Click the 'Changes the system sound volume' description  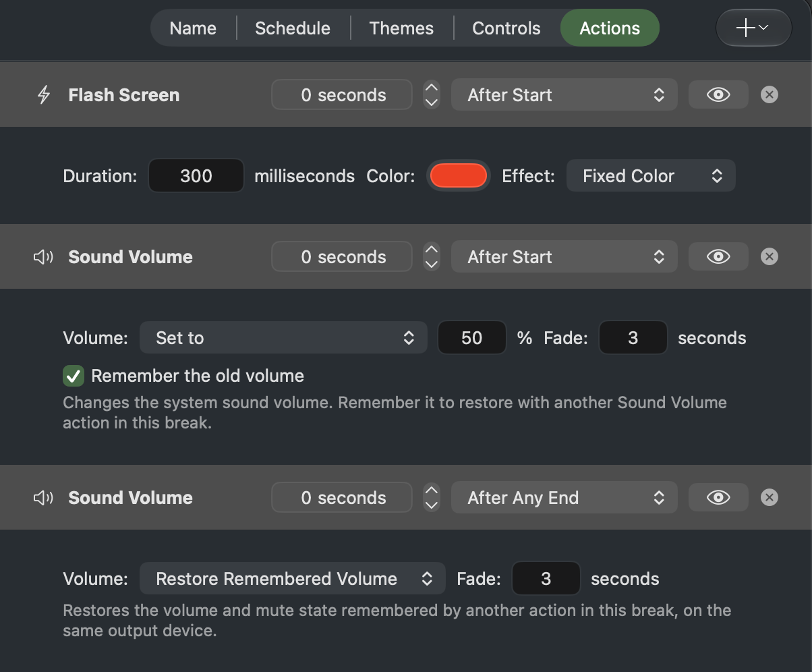coord(395,413)
